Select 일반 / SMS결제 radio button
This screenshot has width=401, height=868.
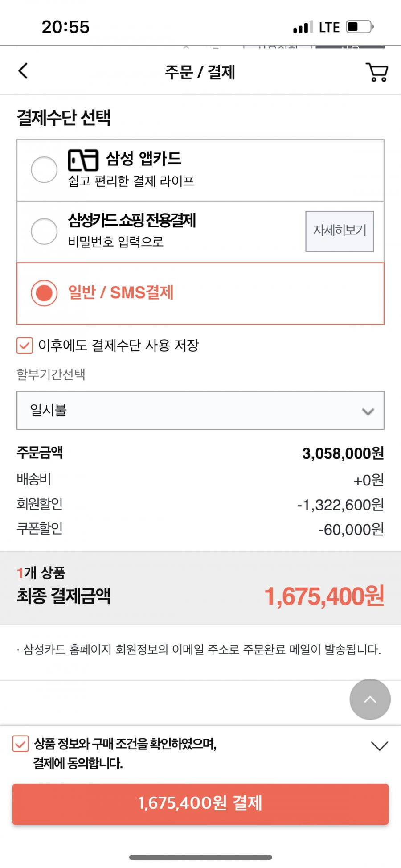pos(44,293)
